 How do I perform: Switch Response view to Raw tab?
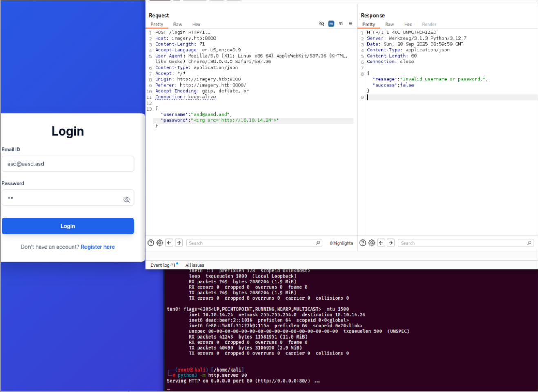[389, 24]
